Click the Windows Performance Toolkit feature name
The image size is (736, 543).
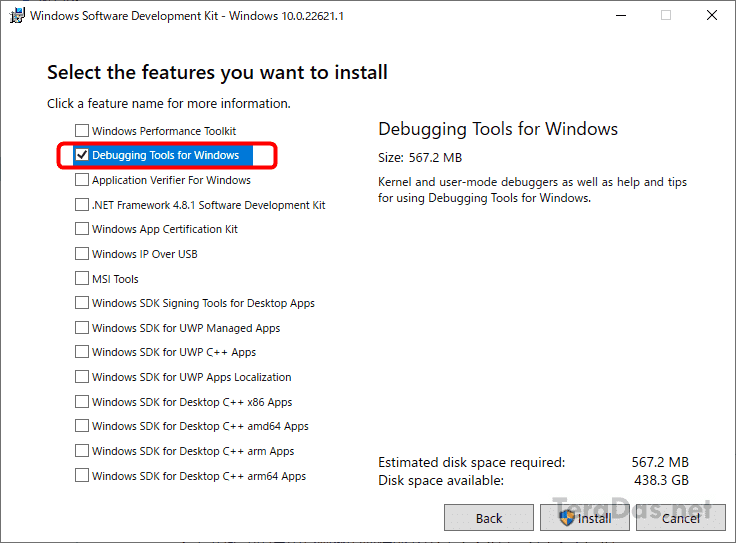pos(164,131)
